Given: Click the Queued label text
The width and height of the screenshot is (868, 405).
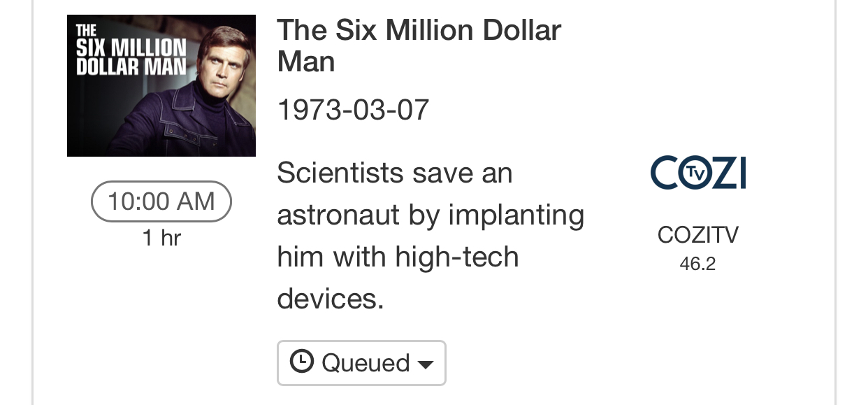Looking at the screenshot, I should [x=366, y=363].
